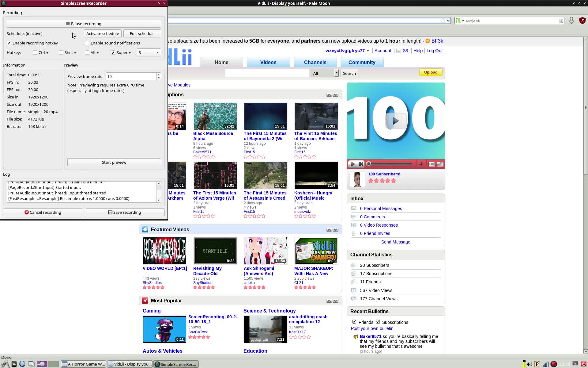Check the Ctrl + hotkey modifier
Image resolution: width=588 pixels, height=368 pixels.
(x=35, y=53)
